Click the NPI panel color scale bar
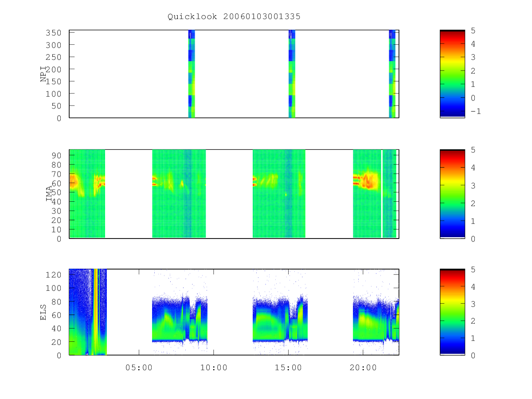Screen dimensions: 532x399 coord(452,74)
